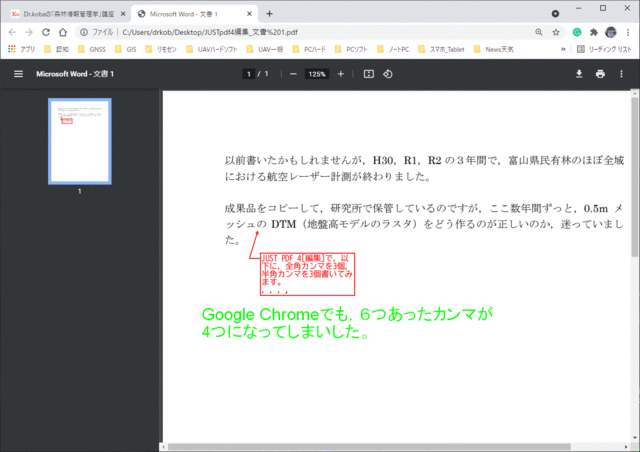
Task: Click the horizontal scrollbar of the PDF
Action: pos(369,447)
